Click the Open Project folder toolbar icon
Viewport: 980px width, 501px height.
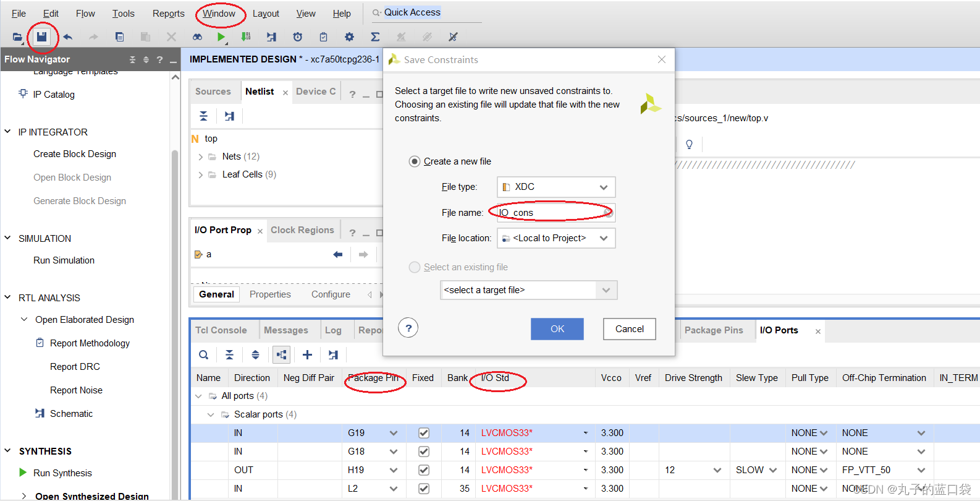[17, 37]
